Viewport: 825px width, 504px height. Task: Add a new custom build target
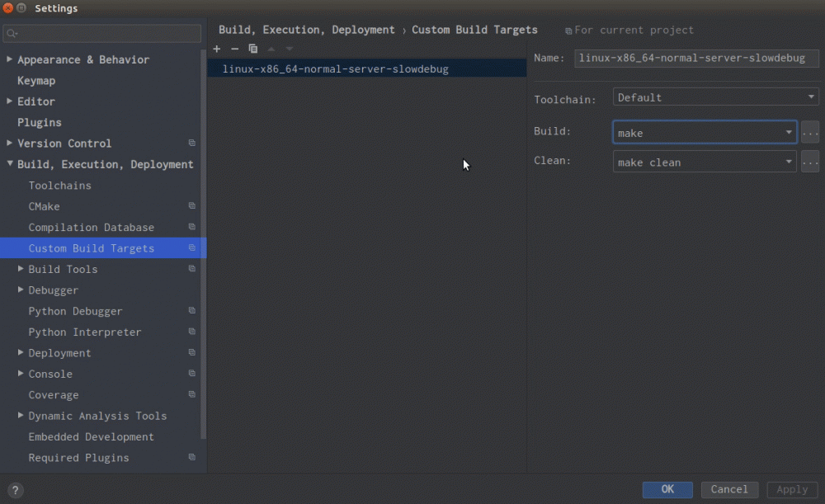pos(216,49)
